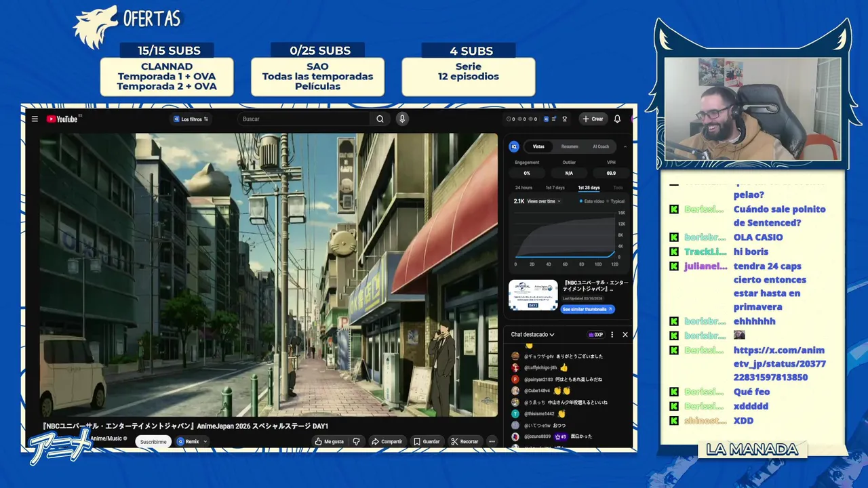Click the Outlier N/A value
Viewport: 868px width, 488px height.
tap(569, 173)
